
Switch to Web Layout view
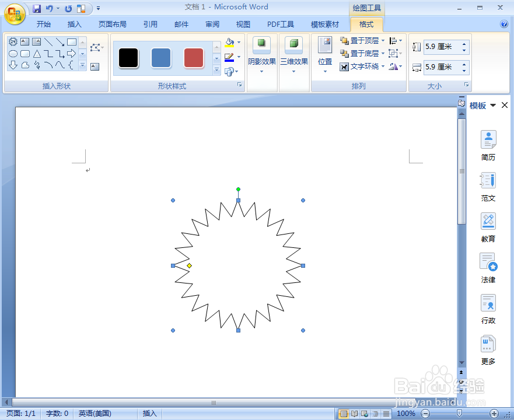click(365, 414)
